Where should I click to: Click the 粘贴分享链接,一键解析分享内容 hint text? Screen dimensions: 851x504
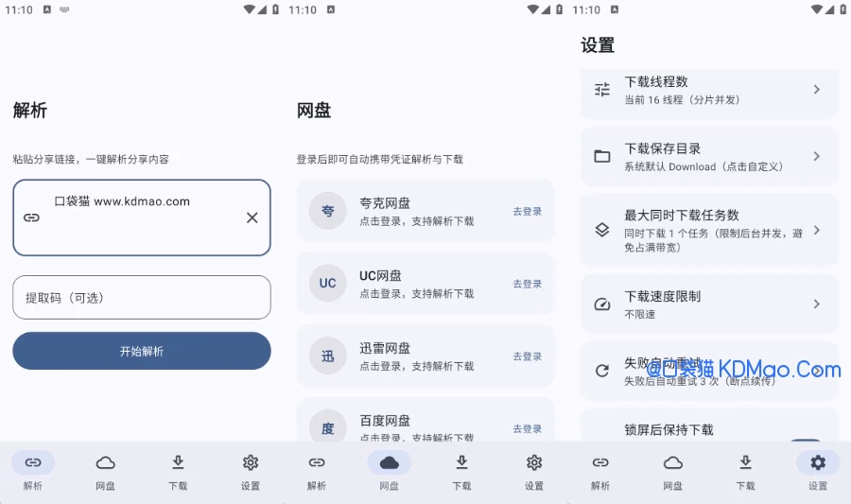[91, 160]
